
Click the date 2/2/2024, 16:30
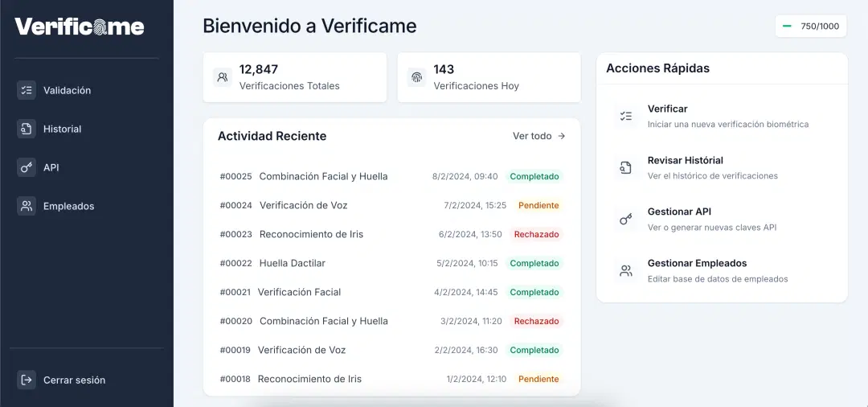point(466,350)
